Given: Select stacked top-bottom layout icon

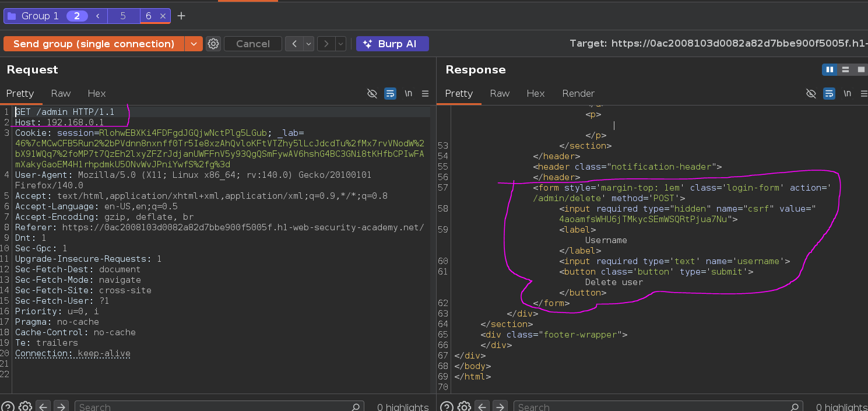Looking at the screenshot, I should click(x=845, y=70).
